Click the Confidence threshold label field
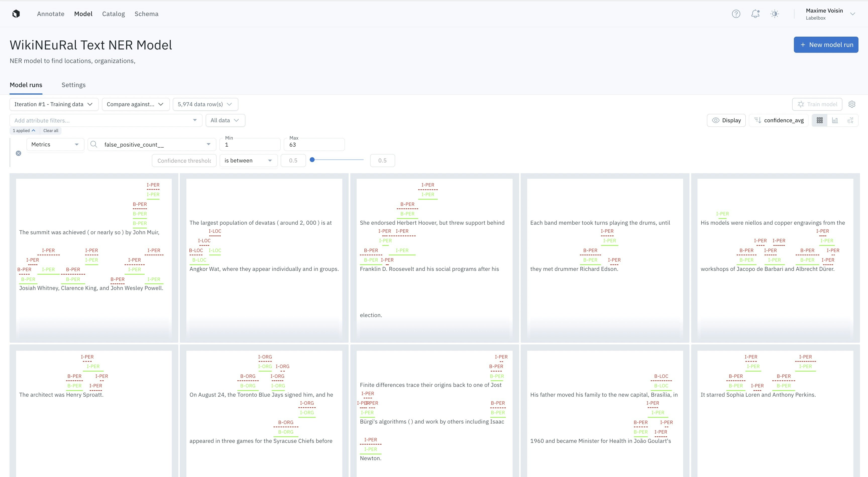The height and width of the screenshot is (477, 868). (x=184, y=161)
